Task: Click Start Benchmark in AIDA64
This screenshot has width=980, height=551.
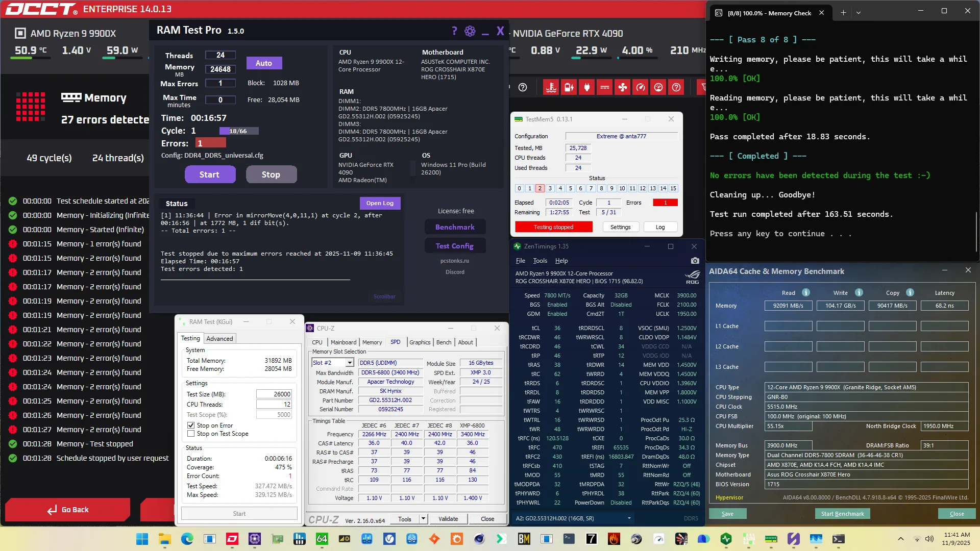Action: pyautogui.click(x=842, y=514)
